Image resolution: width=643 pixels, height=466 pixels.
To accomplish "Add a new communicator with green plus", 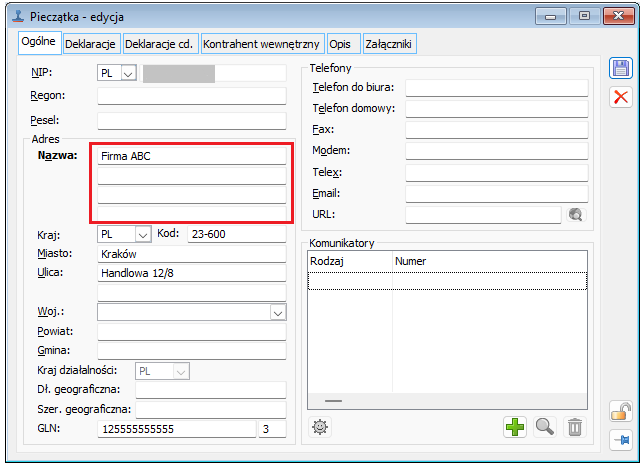I will pos(514,427).
